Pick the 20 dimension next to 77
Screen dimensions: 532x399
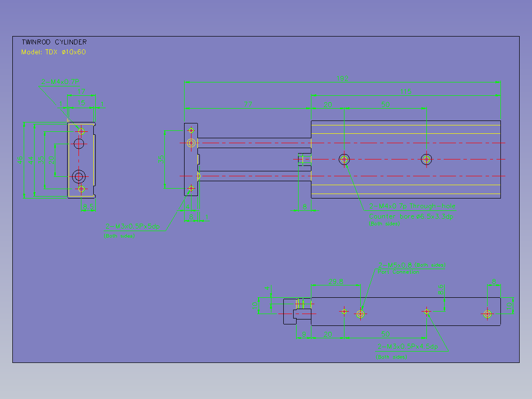328,104
